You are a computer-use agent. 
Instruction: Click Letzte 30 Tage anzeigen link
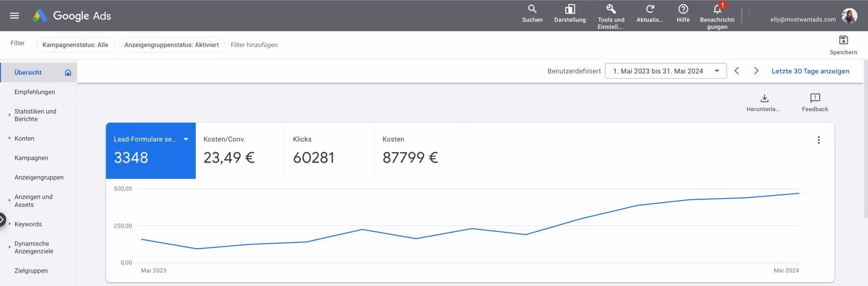pyautogui.click(x=810, y=71)
